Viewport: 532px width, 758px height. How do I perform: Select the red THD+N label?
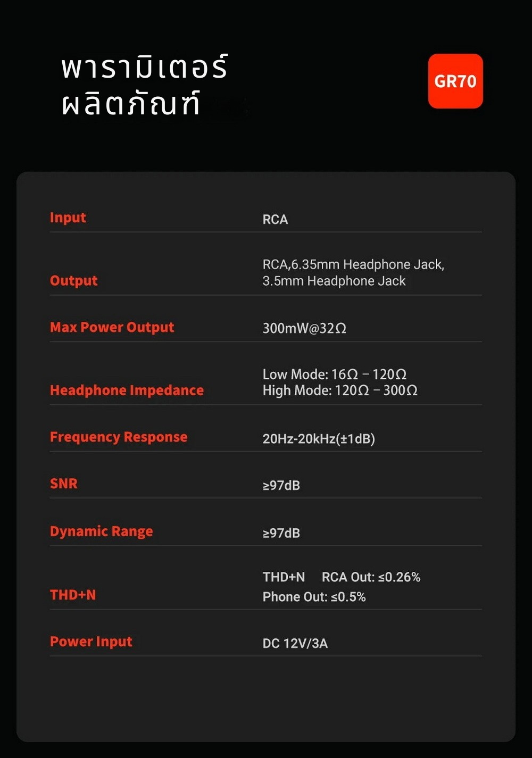73,595
